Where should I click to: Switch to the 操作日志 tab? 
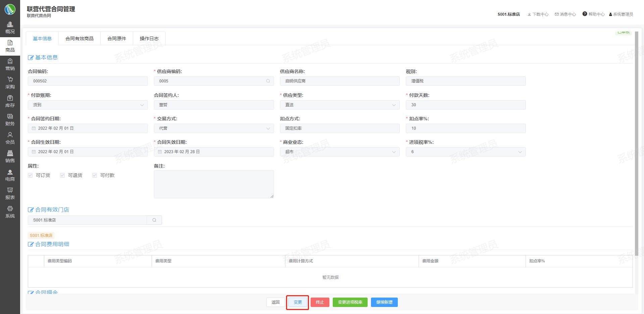point(149,39)
